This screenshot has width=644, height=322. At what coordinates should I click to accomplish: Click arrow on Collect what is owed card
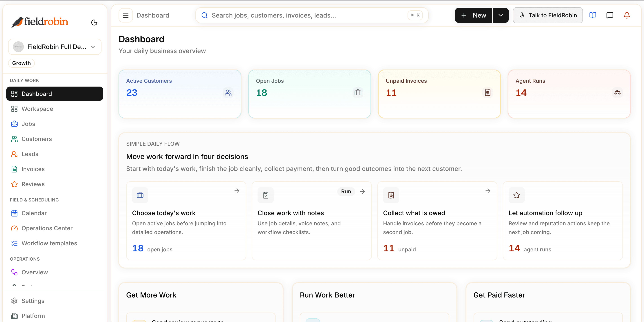488,191
